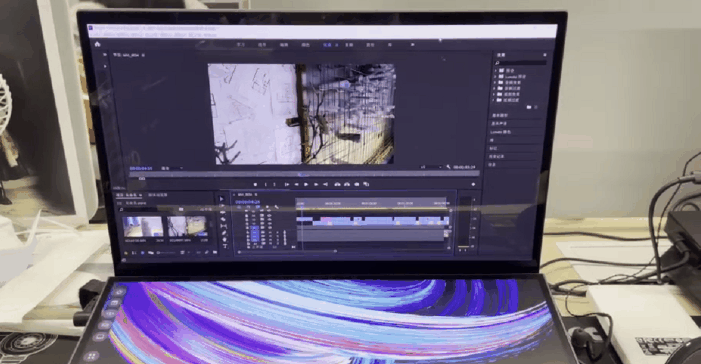
Task: Switch the Project panel to Icon view
Action: (142, 253)
